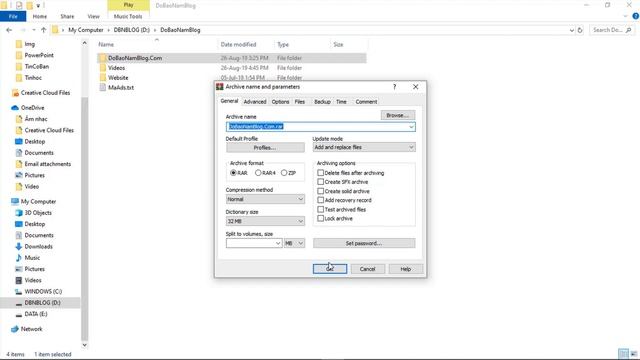Open 3D Objects folder in sidebar
The image size is (640, 360).
(38, 213)
